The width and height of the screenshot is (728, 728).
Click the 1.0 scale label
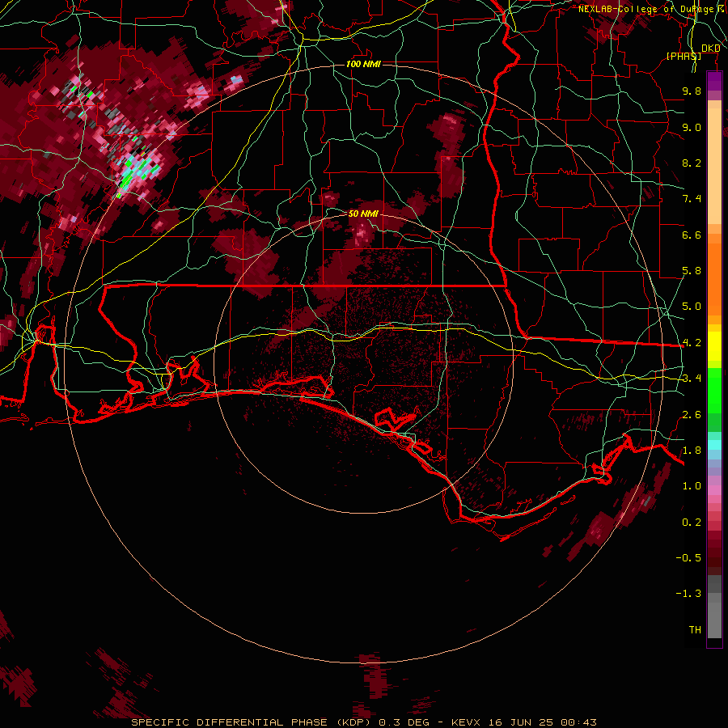coord(692,486)
